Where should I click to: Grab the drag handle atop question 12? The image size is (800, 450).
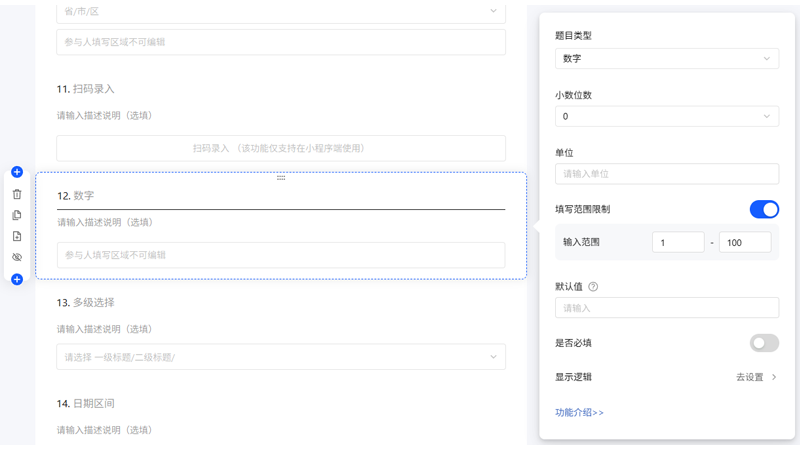(x=281, y=178)
